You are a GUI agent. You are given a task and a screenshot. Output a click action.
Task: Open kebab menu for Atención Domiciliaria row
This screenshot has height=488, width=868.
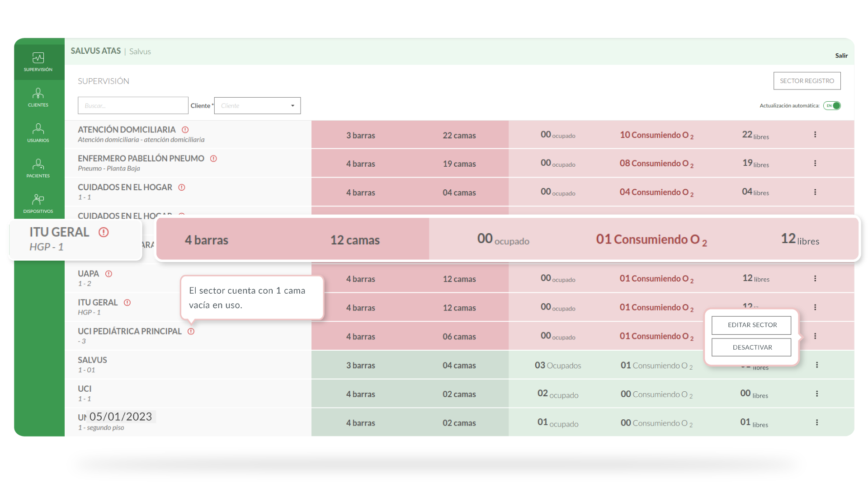pyautogui.click(x=815, y=134)
